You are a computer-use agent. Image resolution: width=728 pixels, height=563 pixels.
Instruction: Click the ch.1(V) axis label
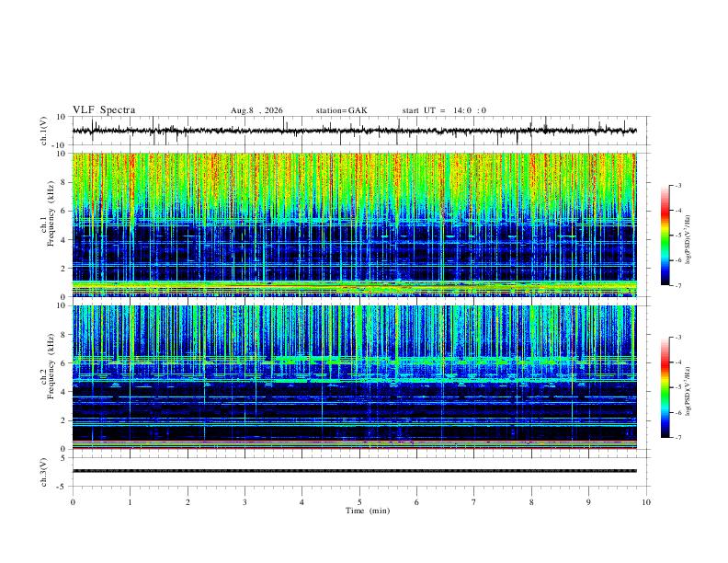click(x=43, y=131)
